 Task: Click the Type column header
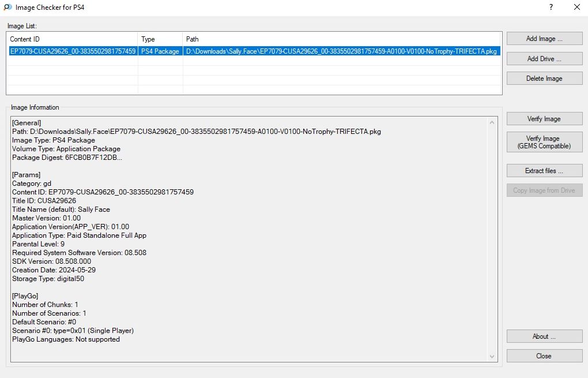point(160,39)
